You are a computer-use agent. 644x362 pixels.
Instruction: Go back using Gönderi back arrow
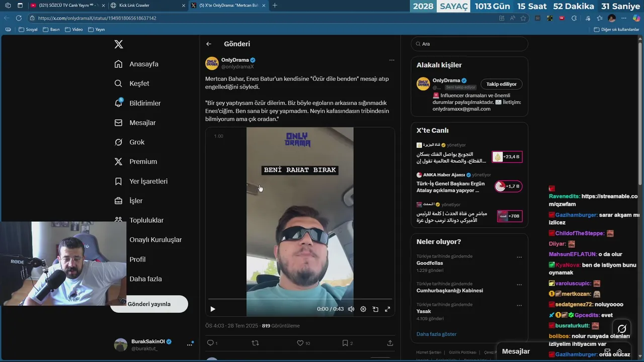209,44
